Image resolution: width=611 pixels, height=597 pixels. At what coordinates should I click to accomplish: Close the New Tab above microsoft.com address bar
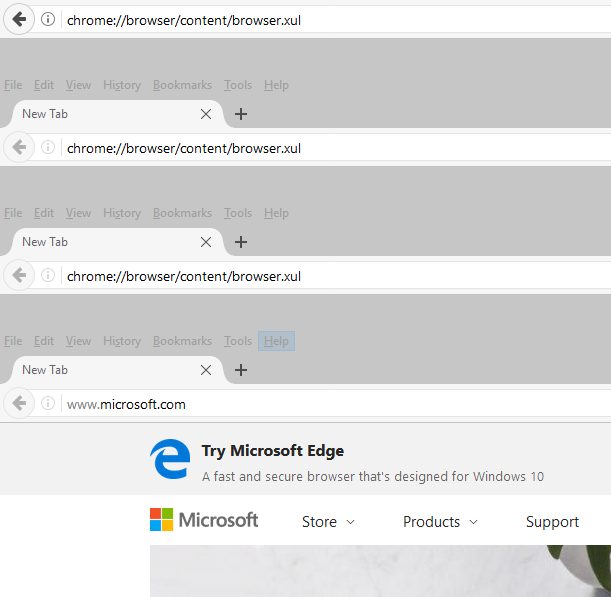pos(206,370)
